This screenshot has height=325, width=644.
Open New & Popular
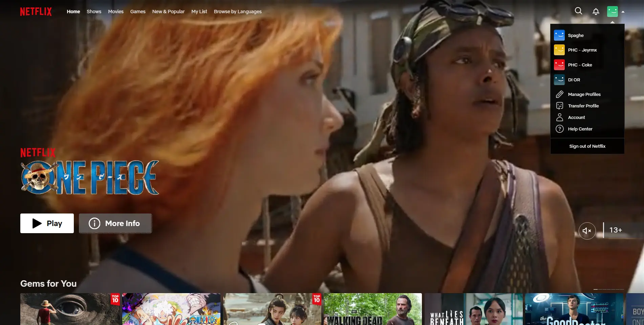point(168,12)
